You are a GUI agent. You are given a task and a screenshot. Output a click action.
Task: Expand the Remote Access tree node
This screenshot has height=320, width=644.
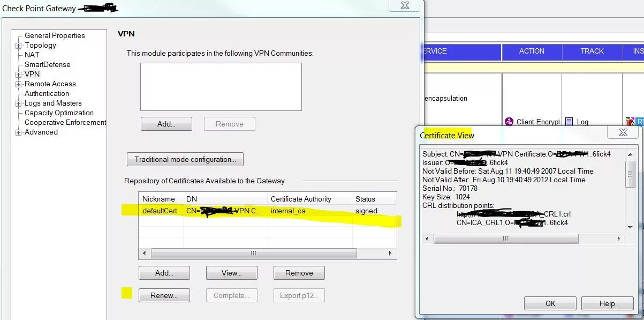pos(19,84)
